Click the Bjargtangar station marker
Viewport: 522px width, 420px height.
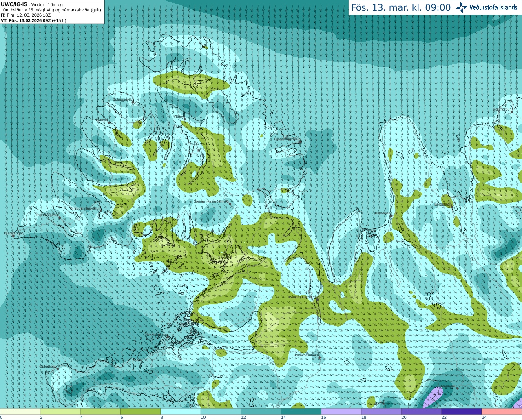pos(13,236)
